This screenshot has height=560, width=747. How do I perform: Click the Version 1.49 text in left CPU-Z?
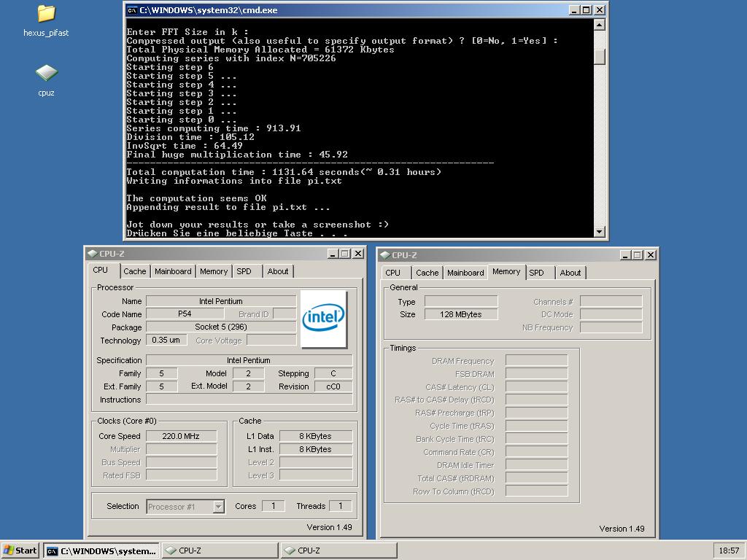pos(329,527)
